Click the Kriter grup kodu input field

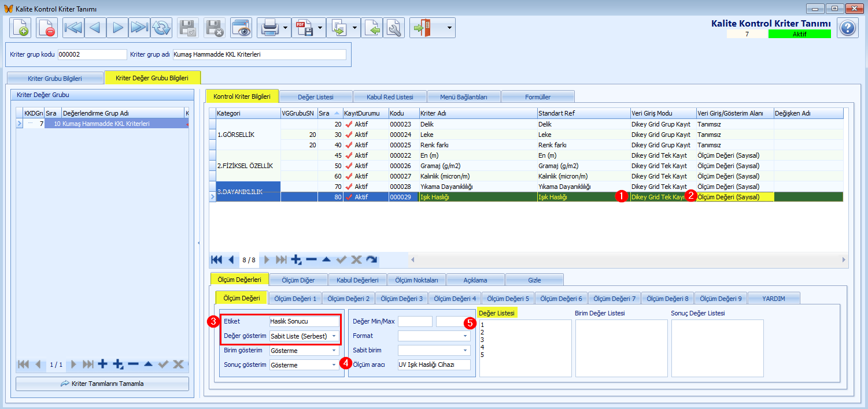click(x=92, y=54)
